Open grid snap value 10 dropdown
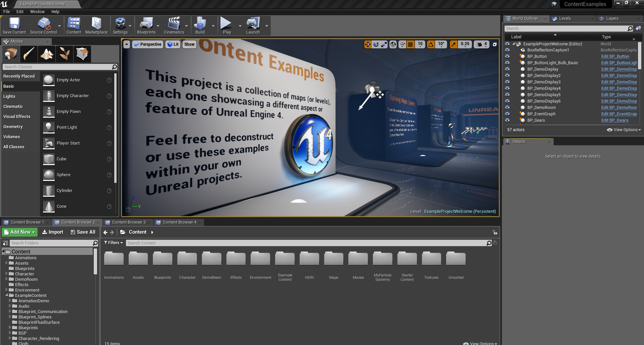Screen dimensions: 644x345 [420, 44]
